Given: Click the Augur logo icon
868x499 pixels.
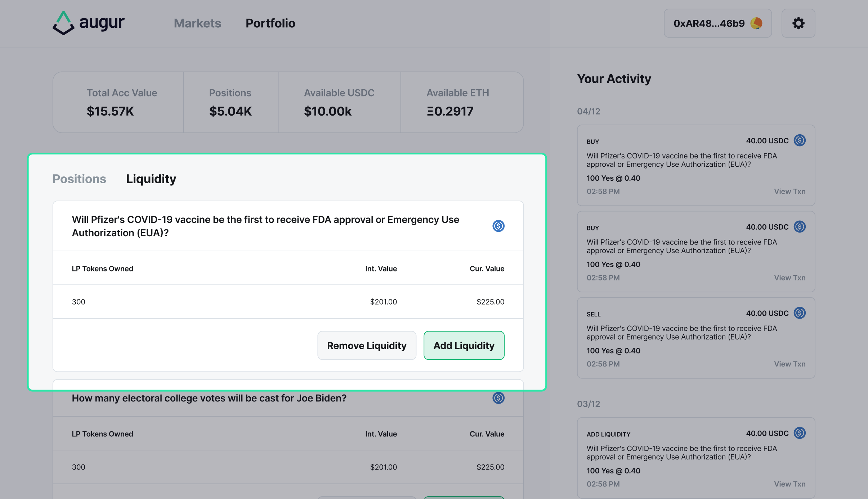Looking at the screenshot, I should 63,23.
